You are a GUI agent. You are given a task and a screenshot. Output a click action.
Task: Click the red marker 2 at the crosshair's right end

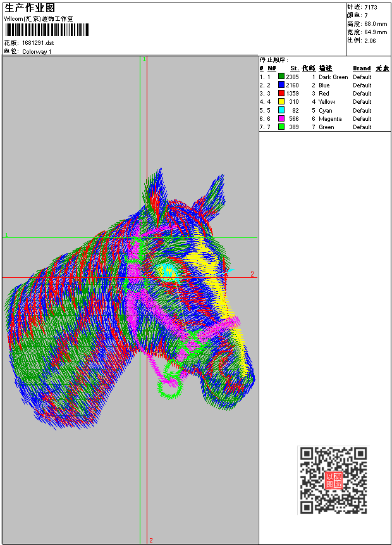click(252, 274)
